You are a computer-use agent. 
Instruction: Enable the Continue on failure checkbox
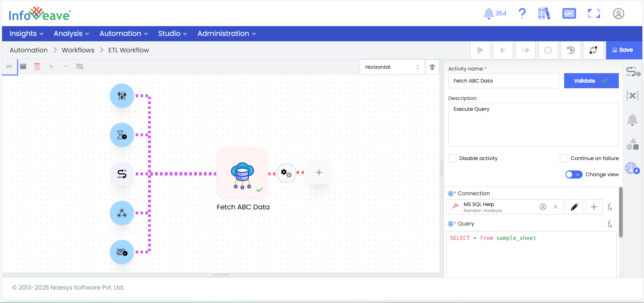coord(563,158)
